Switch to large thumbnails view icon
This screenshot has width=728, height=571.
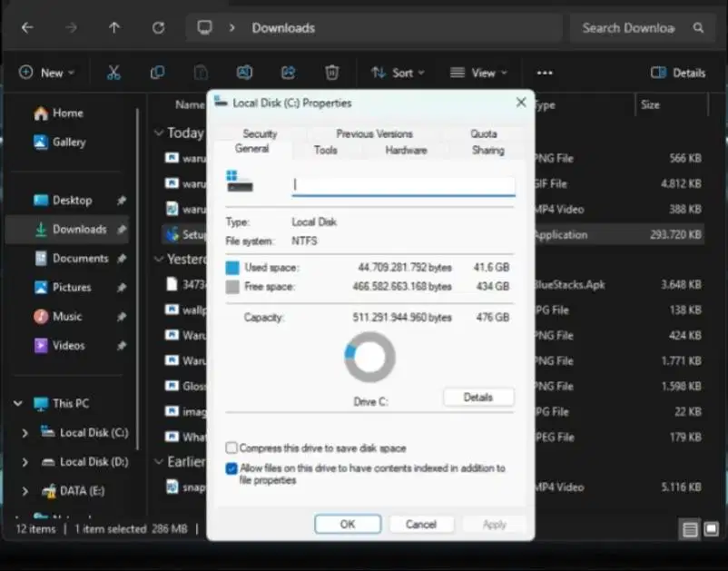pos(711,528)
